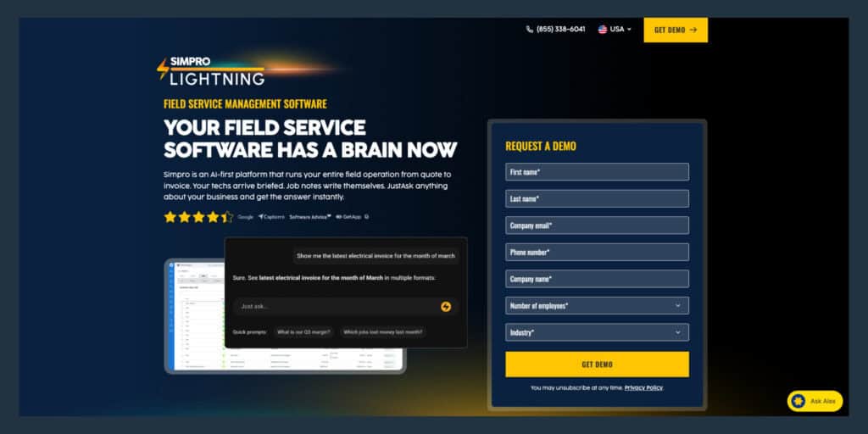Image resolution: width=868 pixels, height=434 pixels.
Task: Call the (855) 338-6041 phone link
Action: (x=560, y=30)
